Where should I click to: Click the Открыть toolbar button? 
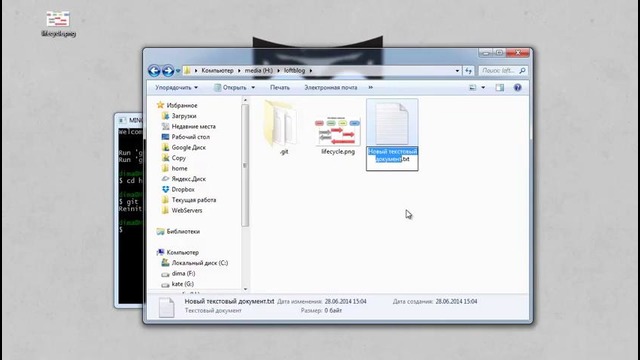coord(230,87)
